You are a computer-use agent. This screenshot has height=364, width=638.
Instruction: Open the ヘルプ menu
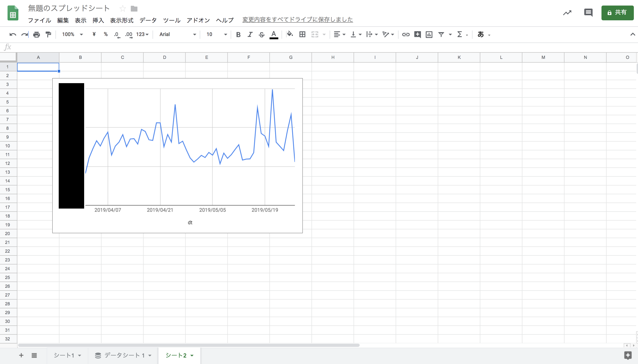[225, 20]
